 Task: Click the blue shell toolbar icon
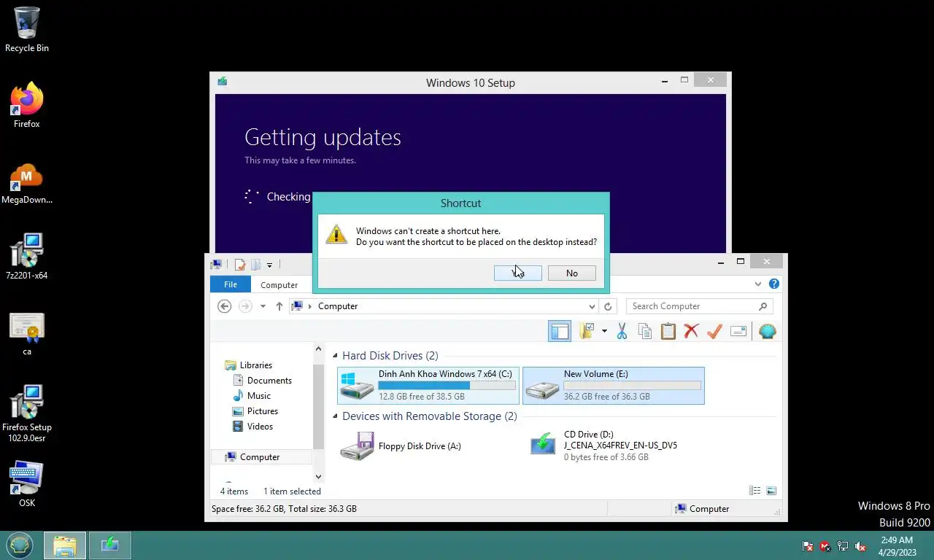767,331
